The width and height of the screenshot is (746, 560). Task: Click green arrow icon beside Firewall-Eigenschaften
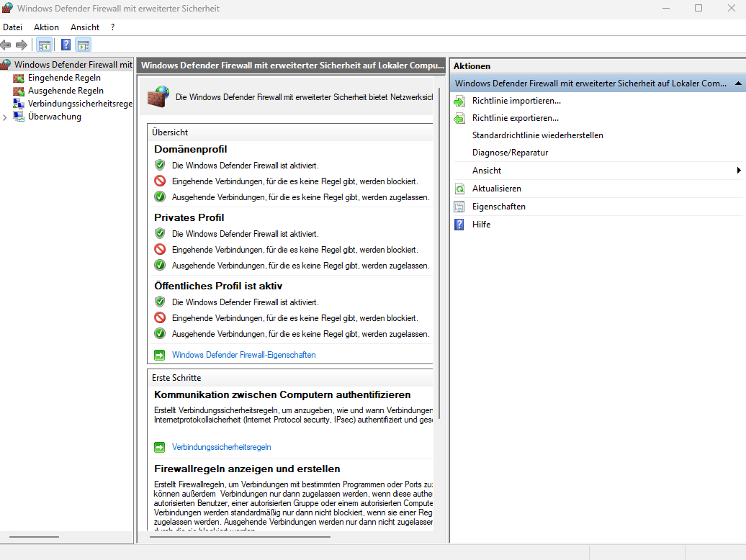tap(159, 355)
